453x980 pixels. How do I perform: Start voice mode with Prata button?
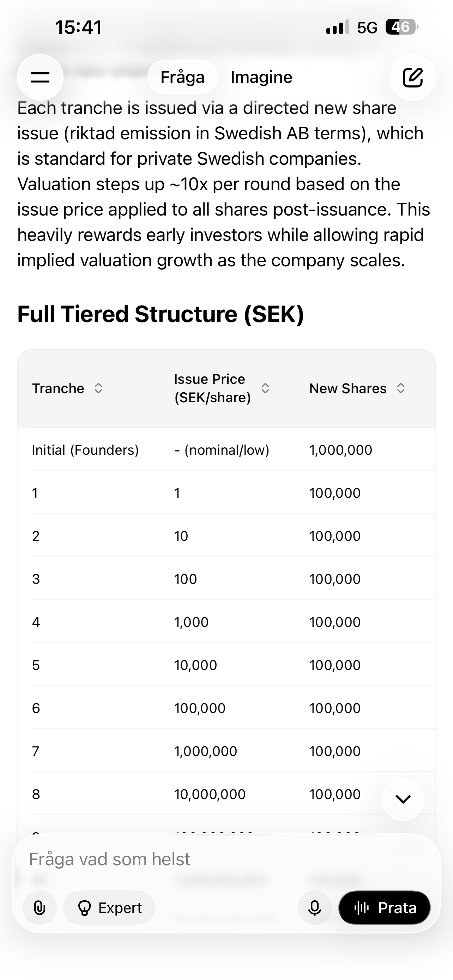tap(385, 908)
